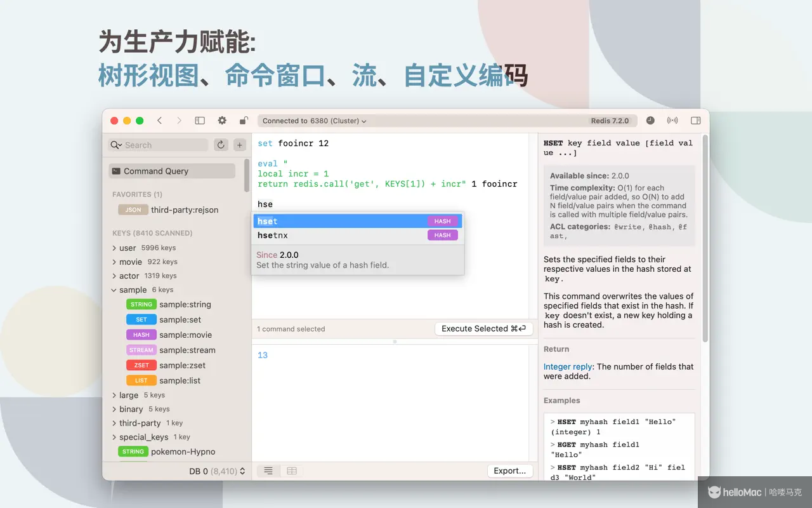Refresh the key list
The image size is (812, 508).
(x=221, y=145)
